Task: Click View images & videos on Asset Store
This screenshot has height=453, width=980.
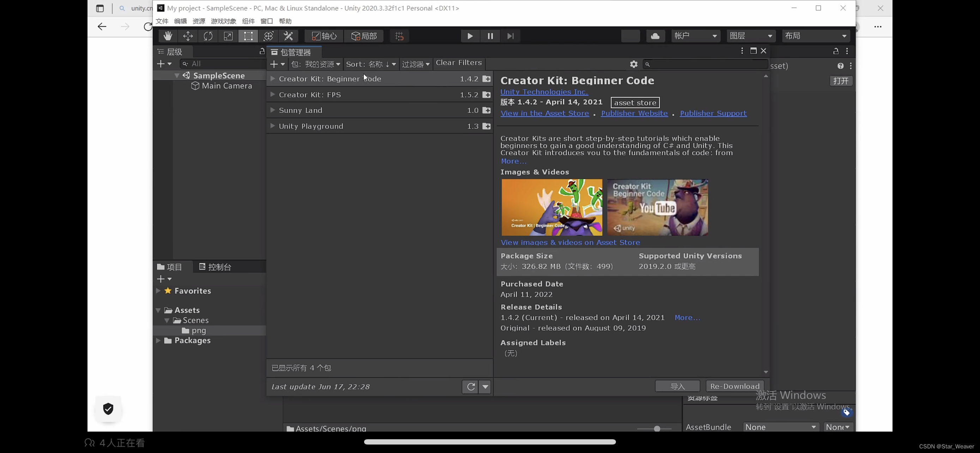Action: coord(570,243)
